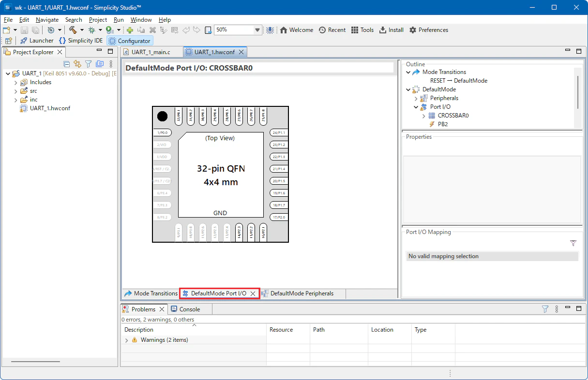Expand the inc folder
The image size is (588, 380).
point(15,100)
